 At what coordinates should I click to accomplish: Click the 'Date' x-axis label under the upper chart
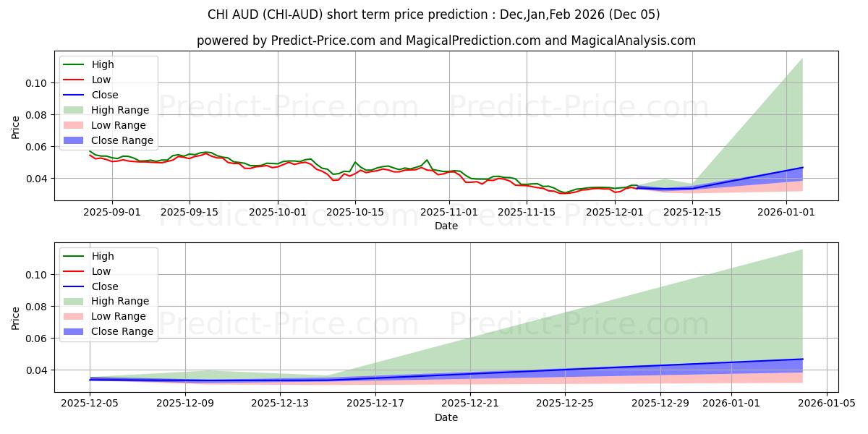click(x=446, y=226)
